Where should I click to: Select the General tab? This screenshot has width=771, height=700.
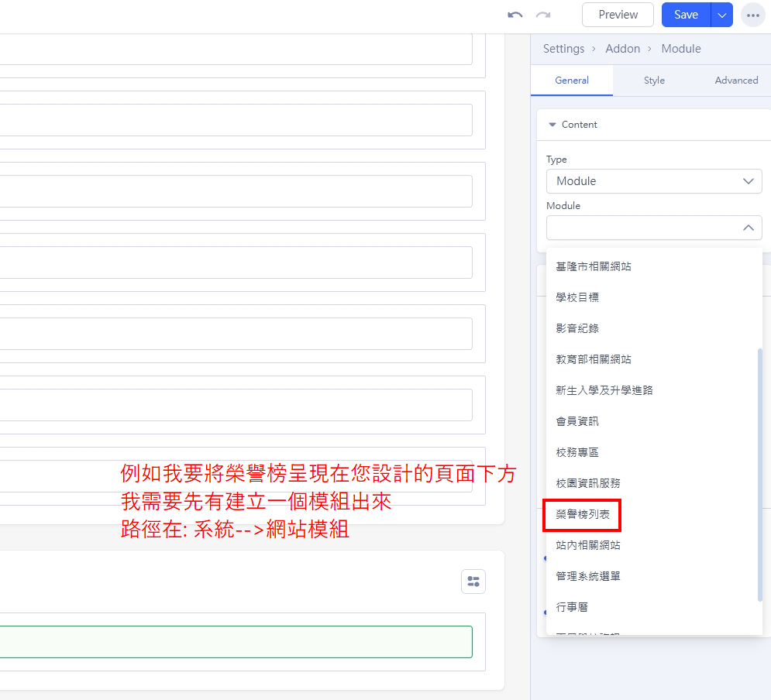572,81
